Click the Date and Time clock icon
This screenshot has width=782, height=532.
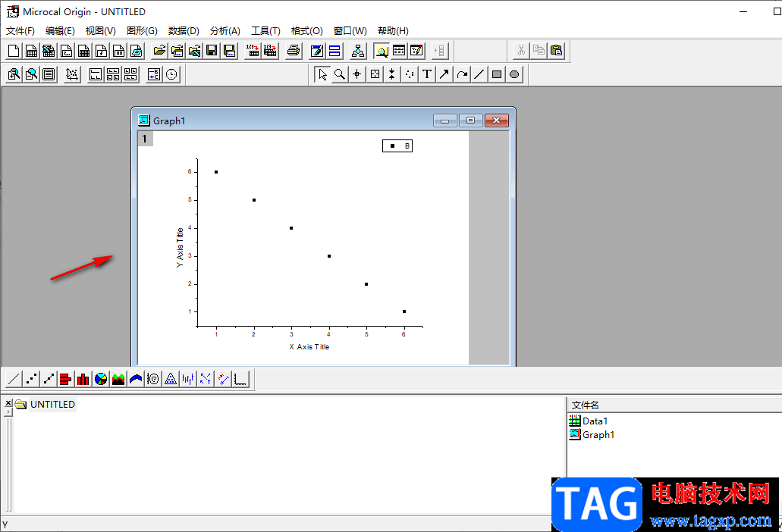(171, 75)
